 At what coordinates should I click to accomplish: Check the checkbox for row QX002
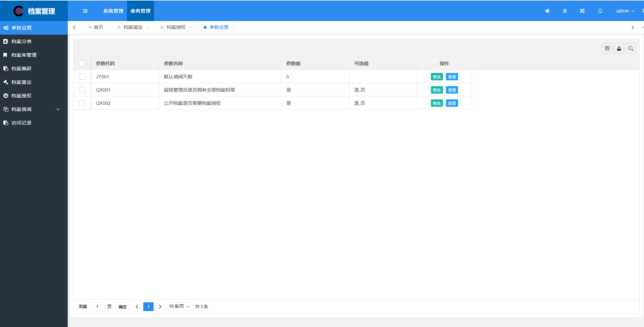tap(82, 103)
